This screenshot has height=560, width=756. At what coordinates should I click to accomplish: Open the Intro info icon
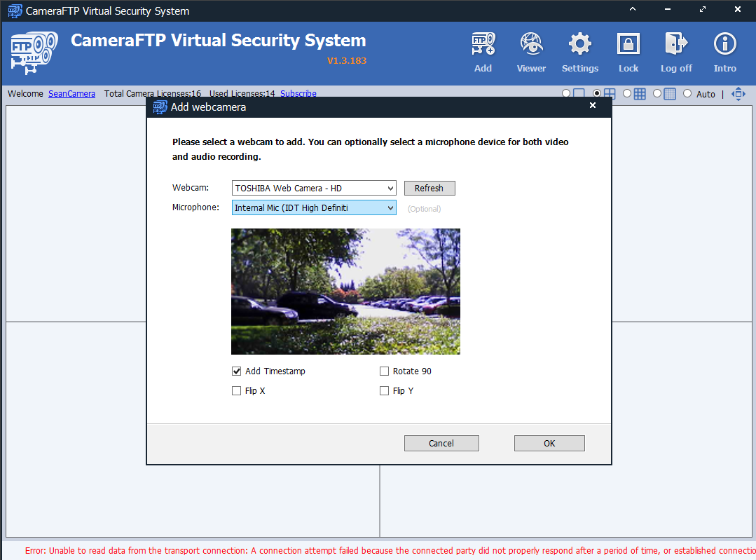click(724, 45)
